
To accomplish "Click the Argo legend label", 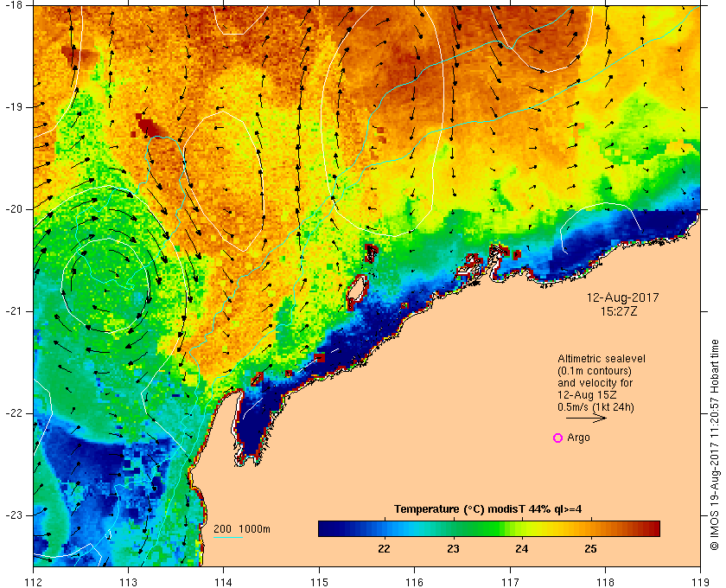I will 579,438.
